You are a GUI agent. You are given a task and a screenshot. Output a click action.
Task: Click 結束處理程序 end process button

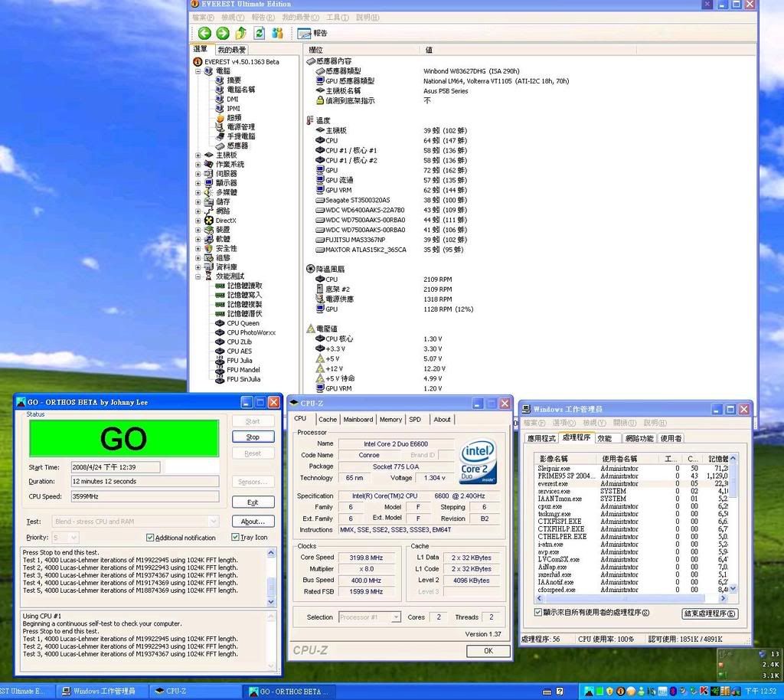[x=710, y=613]
